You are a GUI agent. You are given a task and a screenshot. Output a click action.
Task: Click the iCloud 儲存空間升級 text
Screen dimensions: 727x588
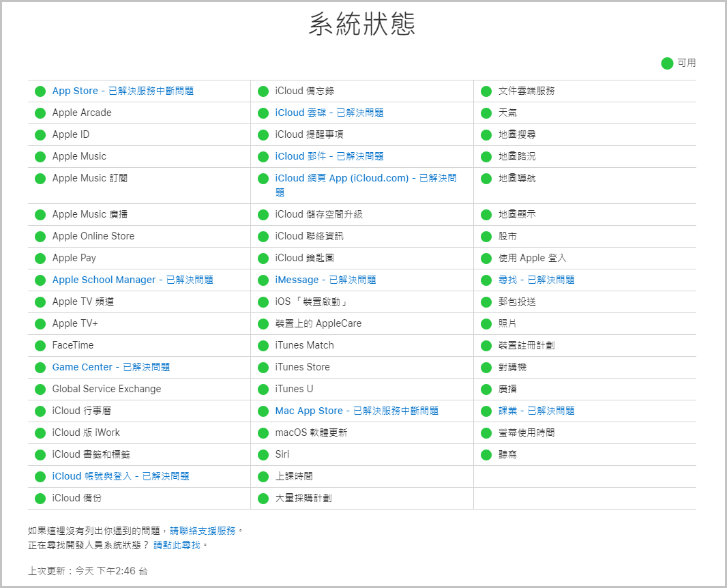[318, 214]
